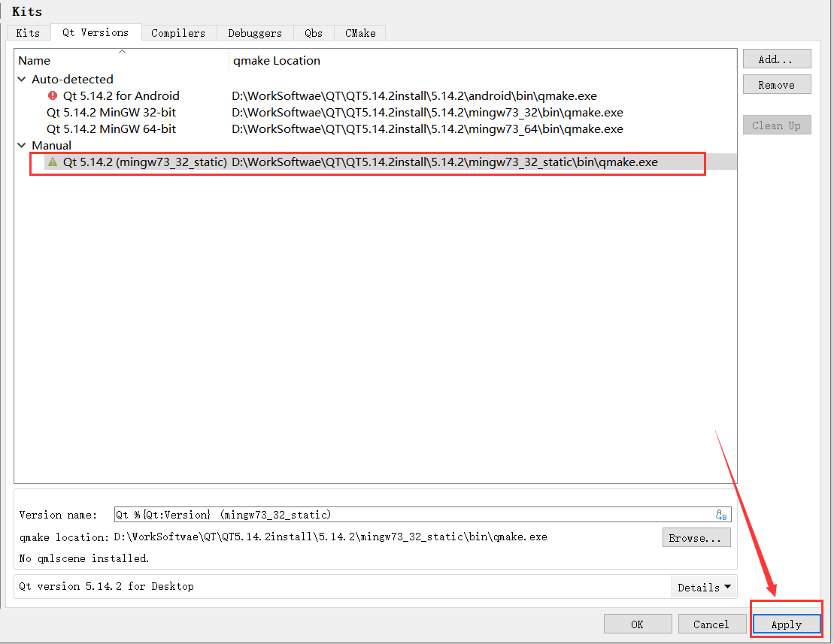The height and width of the screenshot is (644, 834).
Task: Cancel the Kits dialog
Action: click(x=711, y=624)
